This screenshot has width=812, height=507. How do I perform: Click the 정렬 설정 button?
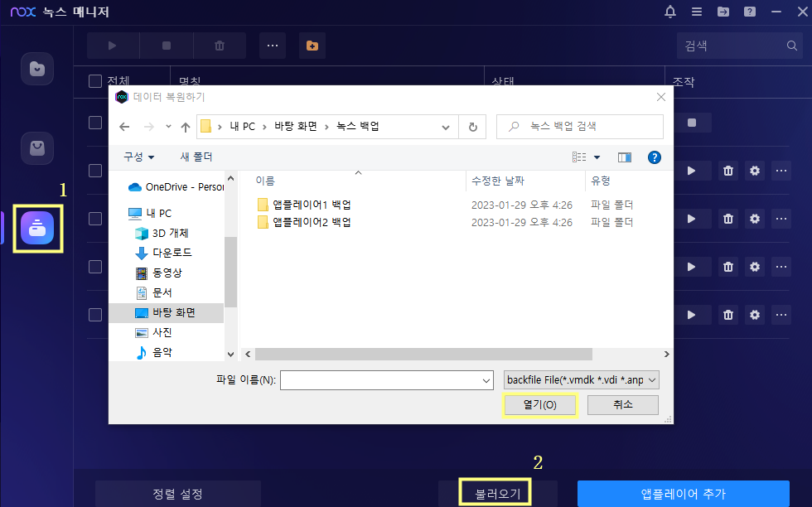(177, 494)
